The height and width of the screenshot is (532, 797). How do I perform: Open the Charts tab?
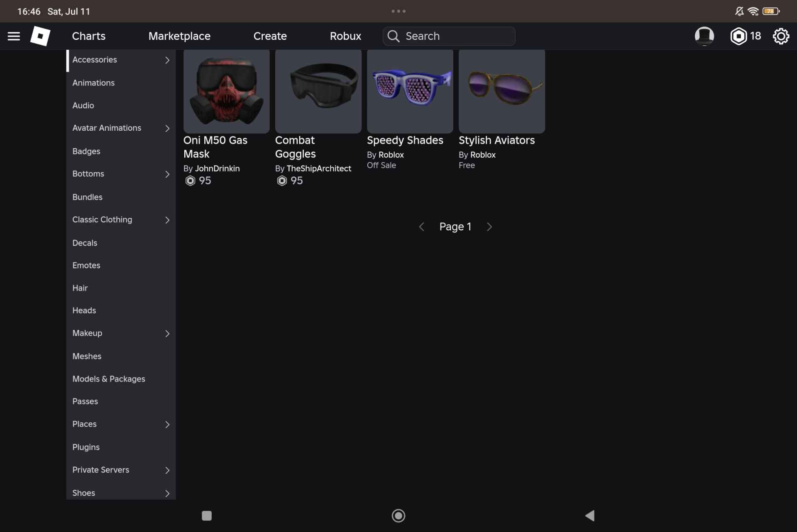pyautogui.click(x=88, y=36)
